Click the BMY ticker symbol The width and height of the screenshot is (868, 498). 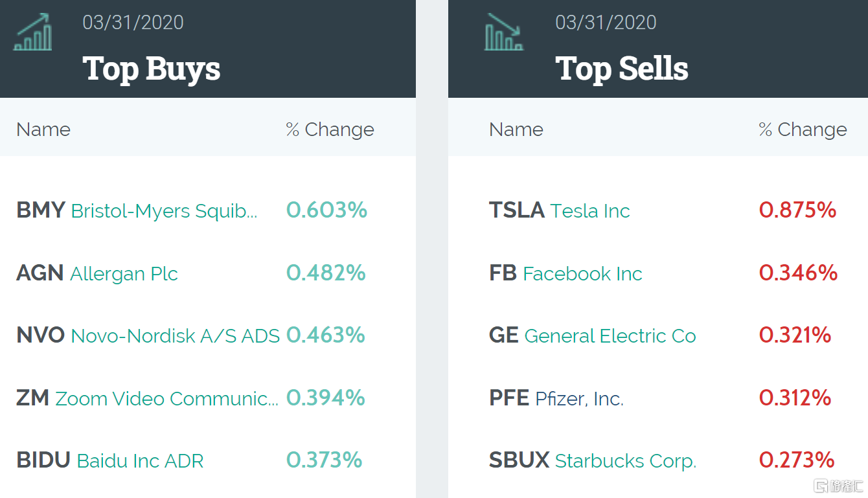(41, 210)
